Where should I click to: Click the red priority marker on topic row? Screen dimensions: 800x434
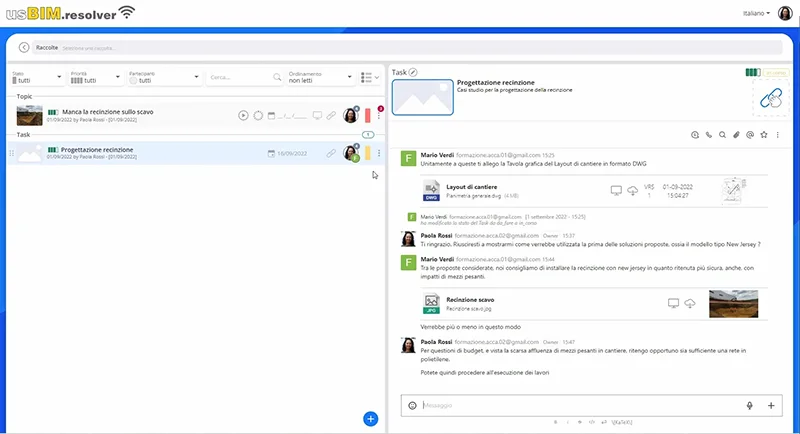[367, 116]
